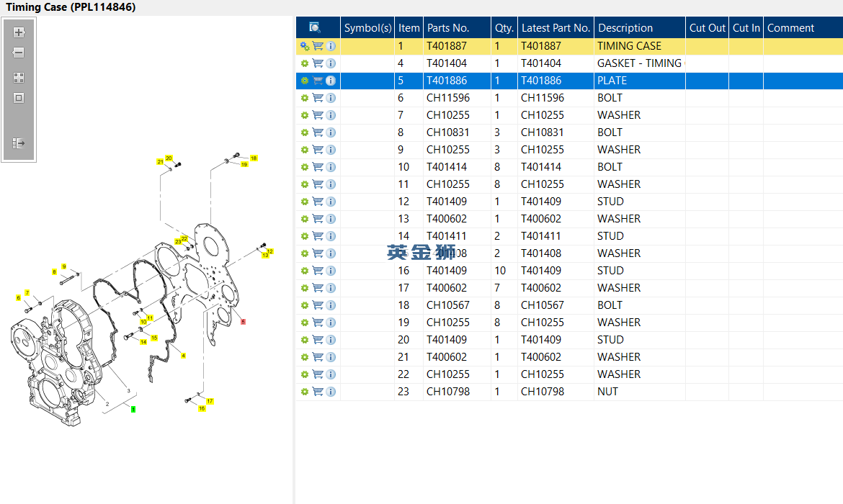Select red callout 5 in diagram
Screen dimensions: 843x504
click(243, 322)
